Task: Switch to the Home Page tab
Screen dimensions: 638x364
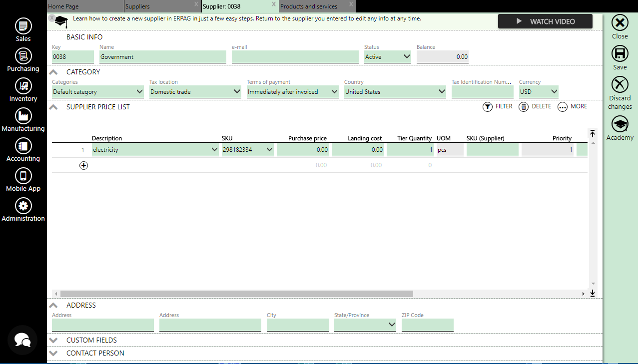Action: (85, 6)
